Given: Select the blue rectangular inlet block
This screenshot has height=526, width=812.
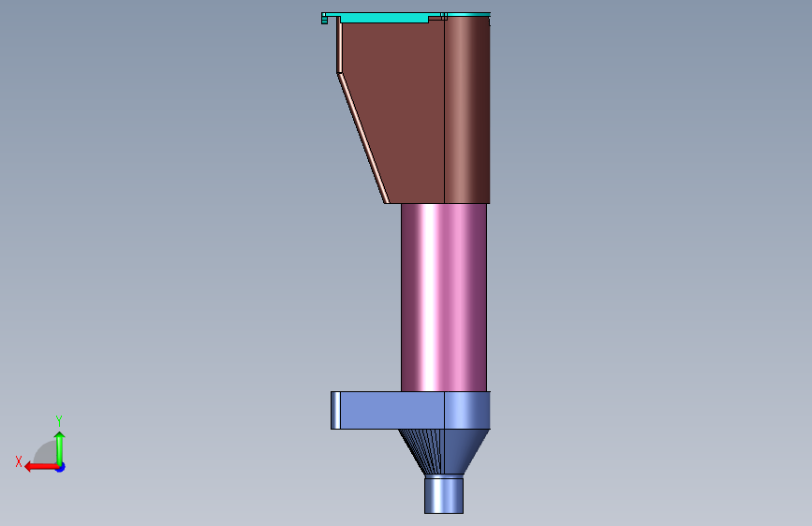Looking at the screenshot, I should (410, 411).
